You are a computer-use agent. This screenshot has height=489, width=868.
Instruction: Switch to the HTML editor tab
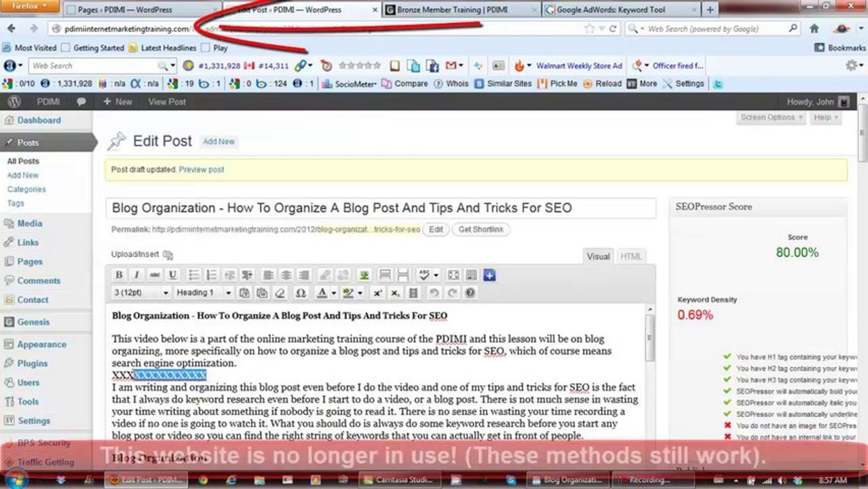(630, 256)
